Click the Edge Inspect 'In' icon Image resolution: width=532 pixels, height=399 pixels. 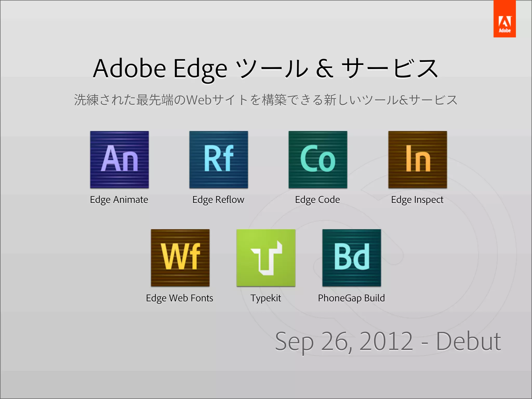pos(418,159)
